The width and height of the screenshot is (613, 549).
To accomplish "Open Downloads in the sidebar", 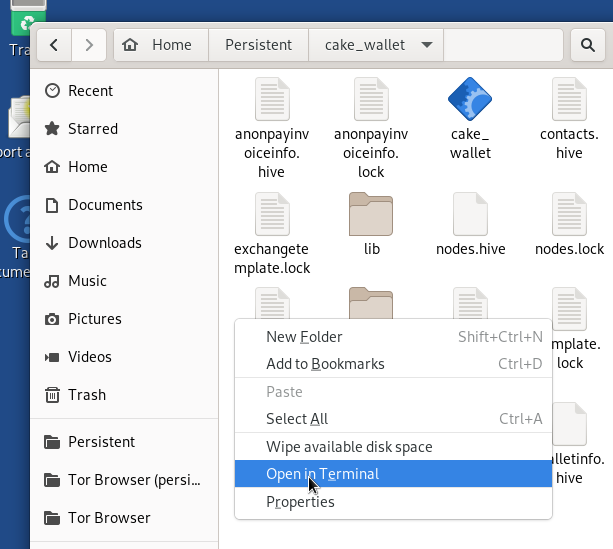I will tap(104, 243).
